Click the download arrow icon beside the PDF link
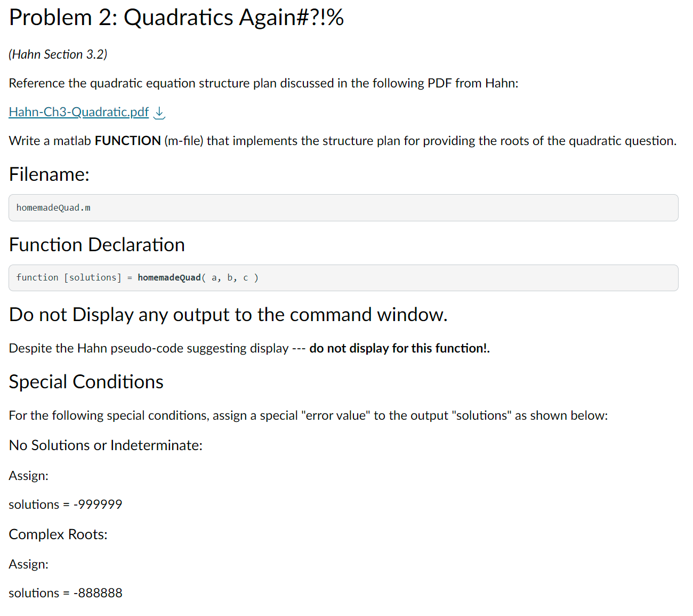Screen dimensions: 693x616 coord(159,113)
